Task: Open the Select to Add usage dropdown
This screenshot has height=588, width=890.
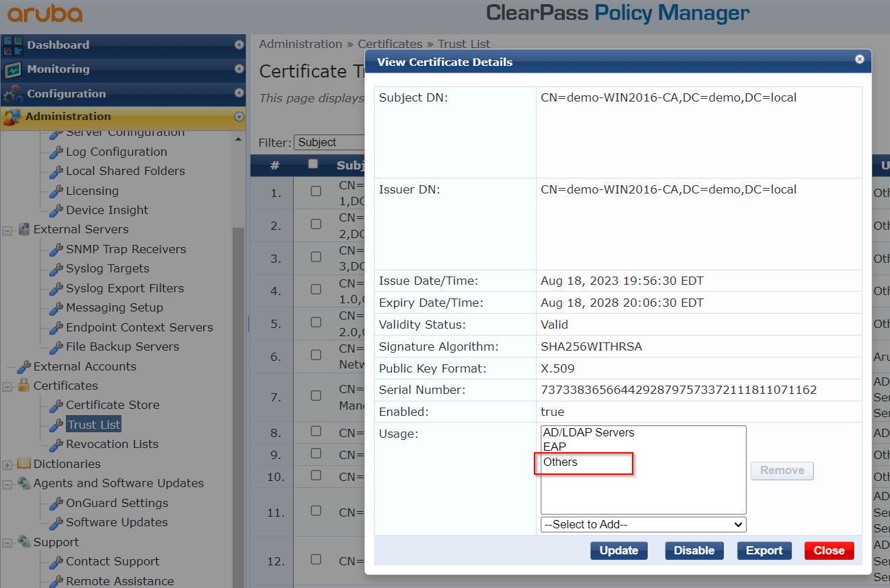Action: pyautogui.click(x=643, y=524)
